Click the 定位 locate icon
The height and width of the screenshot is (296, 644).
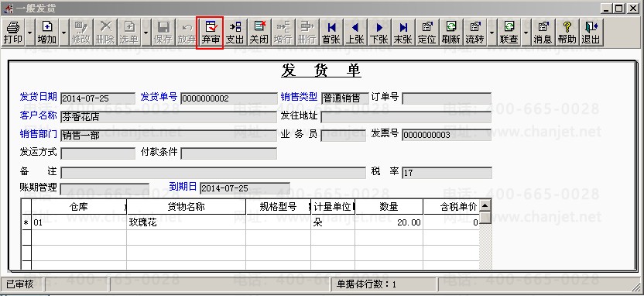coord(427,32)
